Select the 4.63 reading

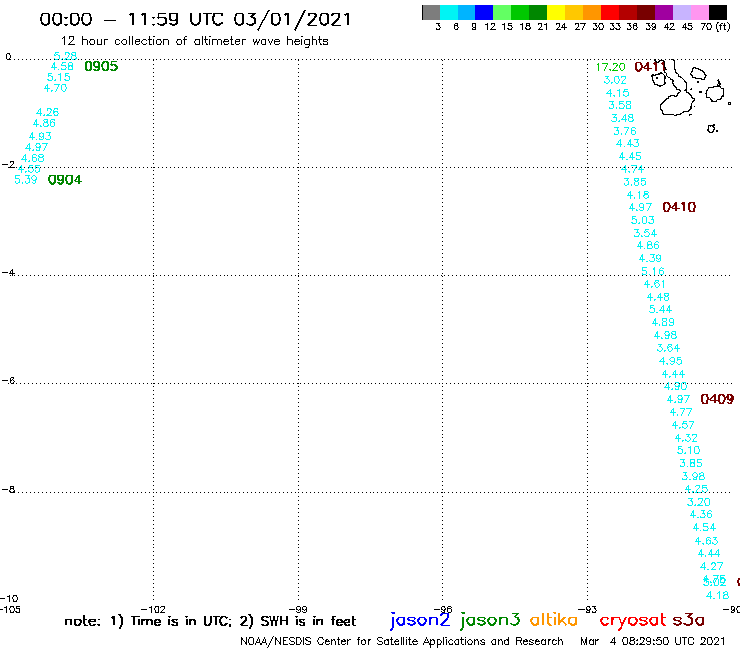(x=706, y=540)
